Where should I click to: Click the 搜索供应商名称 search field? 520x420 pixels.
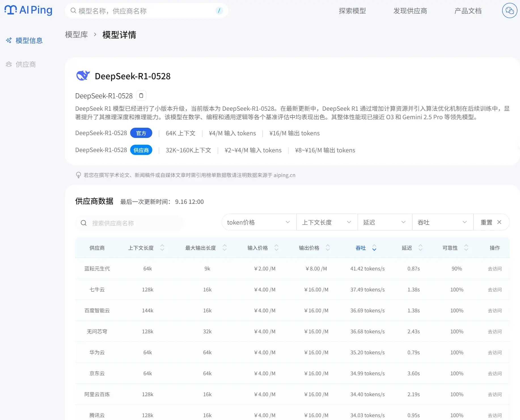coord(133,223)
